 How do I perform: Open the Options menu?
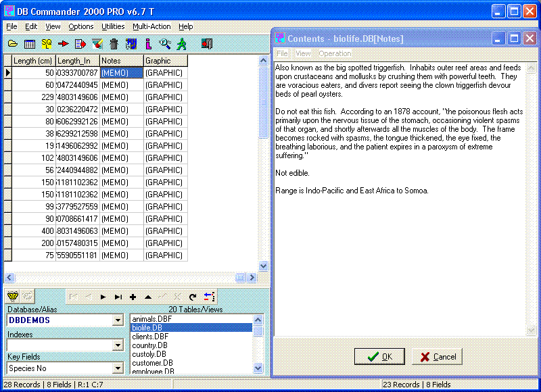(x=80, y=26)
